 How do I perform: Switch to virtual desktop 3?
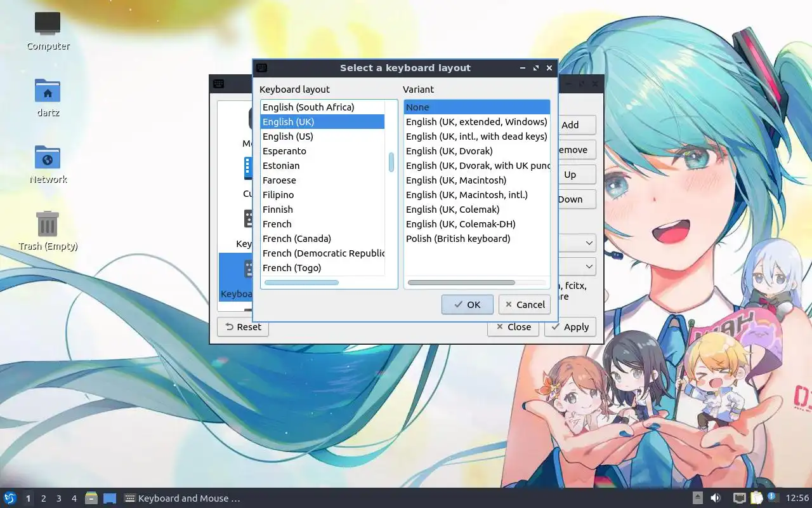[x=59, y=498]
